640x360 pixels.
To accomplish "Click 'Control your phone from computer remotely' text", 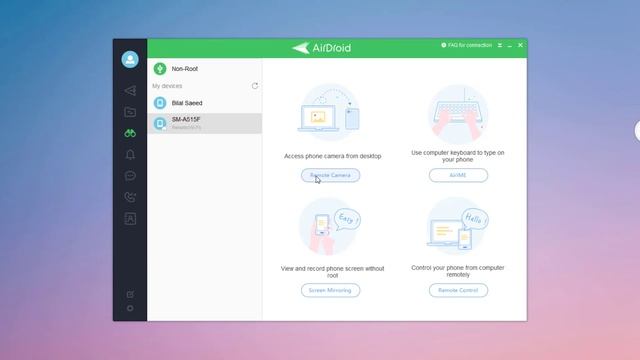I will (x=458, y=271).
